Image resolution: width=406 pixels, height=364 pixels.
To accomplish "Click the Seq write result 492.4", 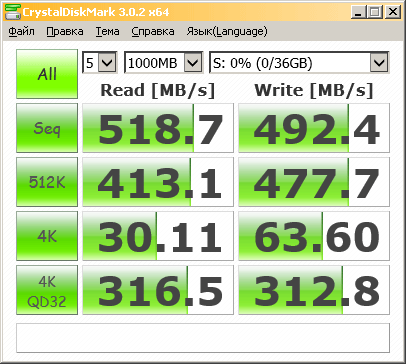I will point(314,128).
